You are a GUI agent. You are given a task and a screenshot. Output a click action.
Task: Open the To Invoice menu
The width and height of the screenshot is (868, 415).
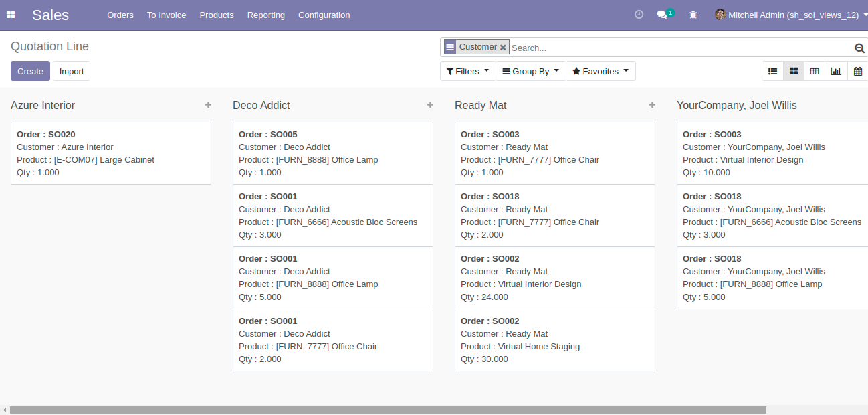click(x=167, y=15)
